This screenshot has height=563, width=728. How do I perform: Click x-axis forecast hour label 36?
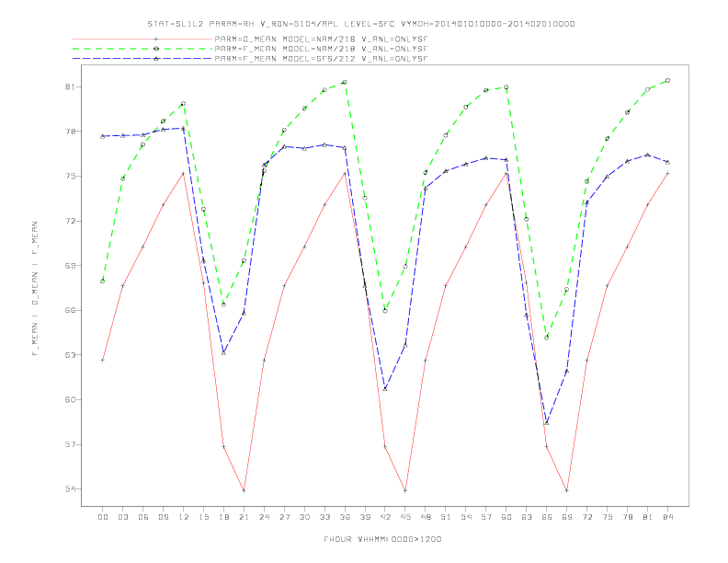tap(345, 517)
